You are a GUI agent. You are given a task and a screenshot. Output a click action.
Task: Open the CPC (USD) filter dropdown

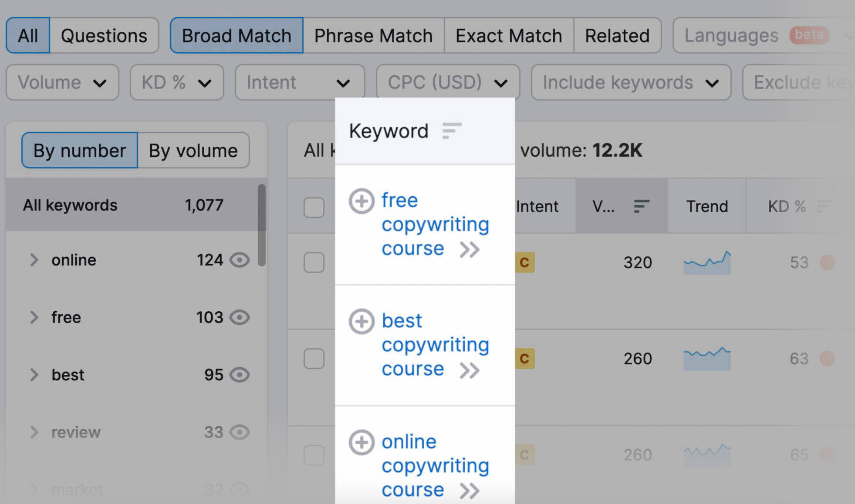click(447, 82)
